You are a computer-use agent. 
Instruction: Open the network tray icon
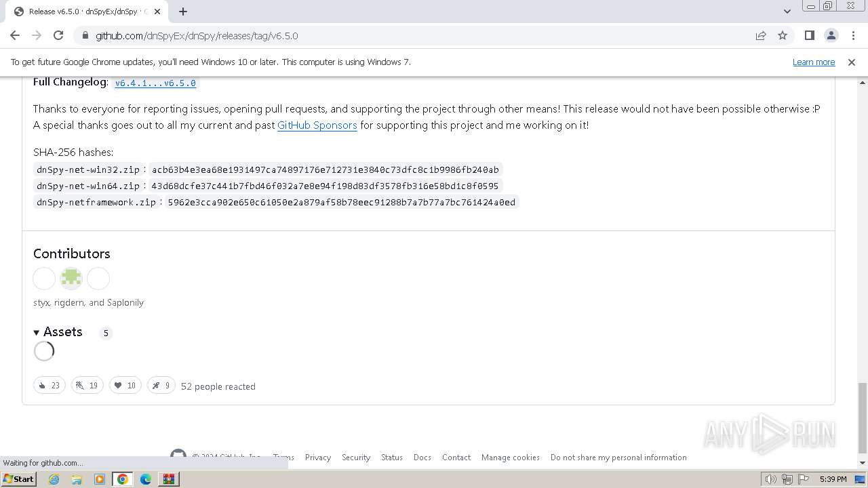787,479
